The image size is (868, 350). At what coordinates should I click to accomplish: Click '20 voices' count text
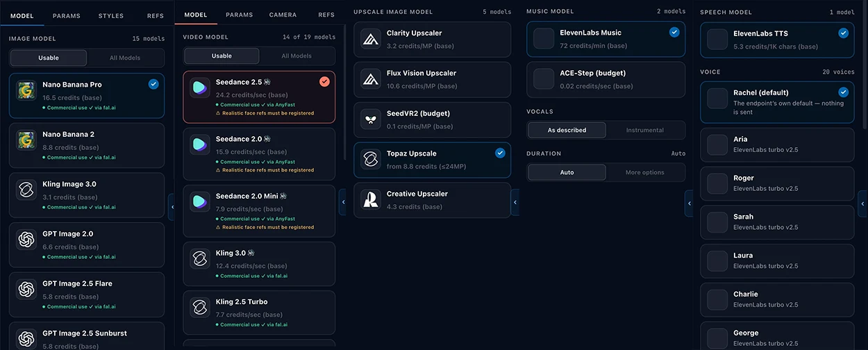(839, 72)
